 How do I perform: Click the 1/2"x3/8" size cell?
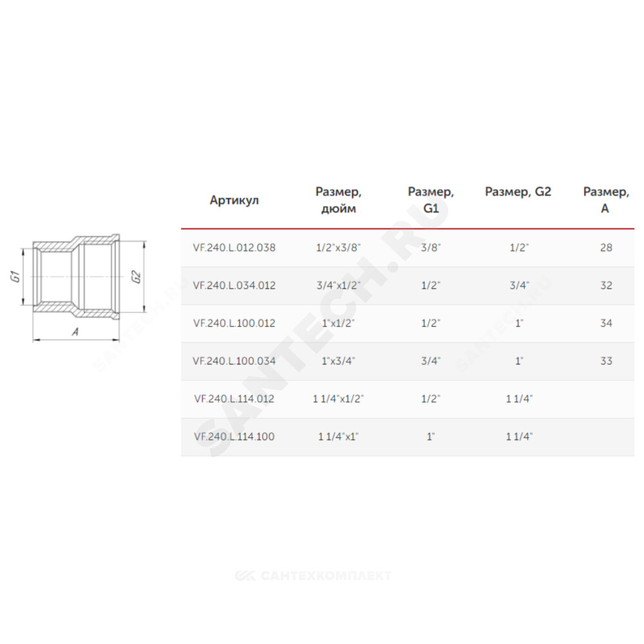pyautogui.click(x=338, y=248)
